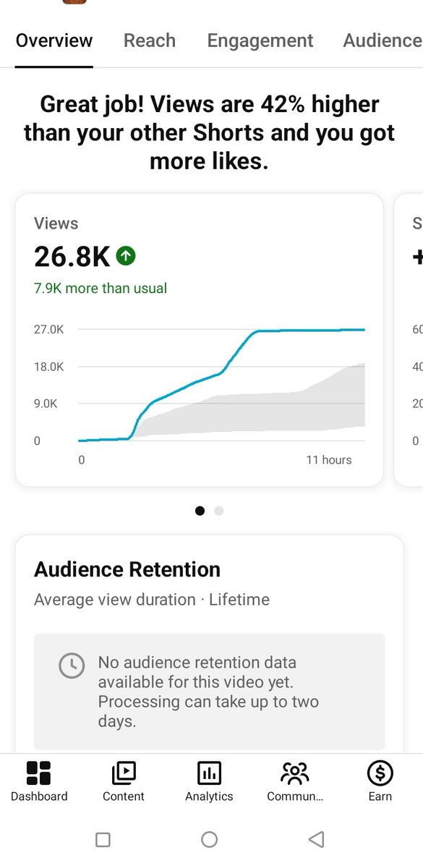
Task: Open the Community people icon
Action: point(294,773)
